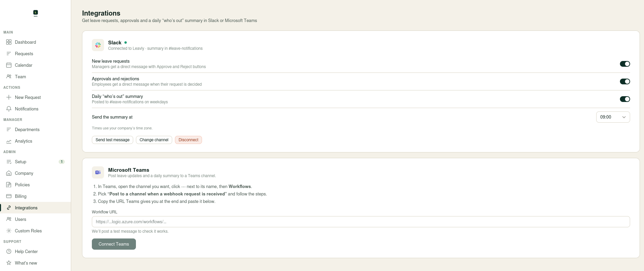Click "Times use your company's time zone." note
Screen dimensions: 644x271
point(122,128)
